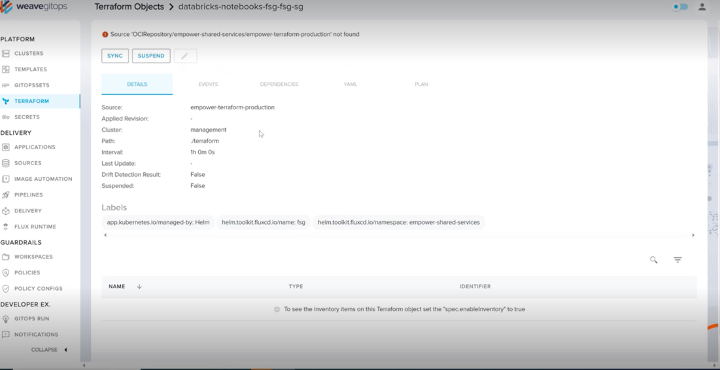This screenshot has width=720, height=370.
Task: Click the Suspended label
Action: tap(118, 186)
